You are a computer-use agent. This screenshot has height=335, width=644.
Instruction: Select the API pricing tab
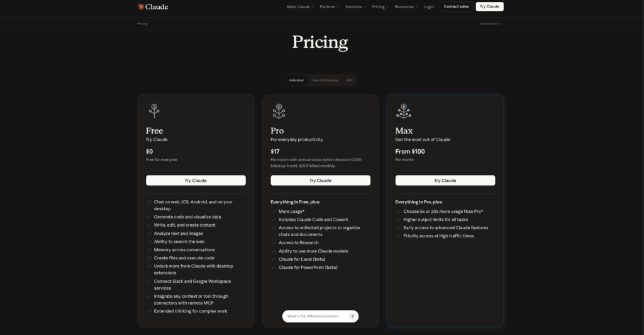pyautogui.click(x=348, y=81)
